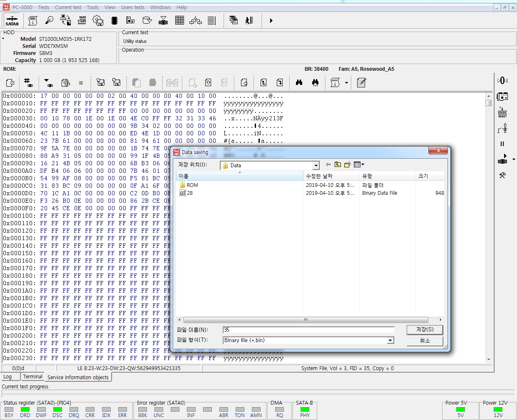Screen dimensions: 517x420
Task: Sort by the 수정한 날짜 column header
Action: coord(331,176)
